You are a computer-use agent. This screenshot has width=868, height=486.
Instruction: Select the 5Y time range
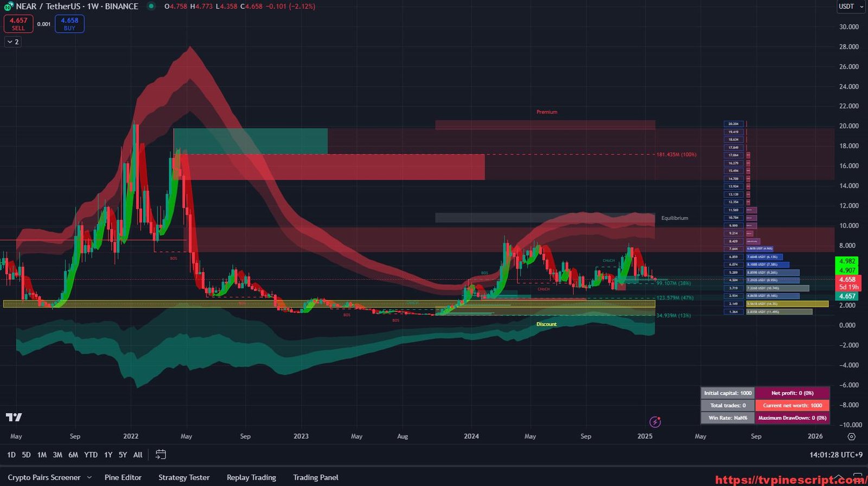pos(123,455)
